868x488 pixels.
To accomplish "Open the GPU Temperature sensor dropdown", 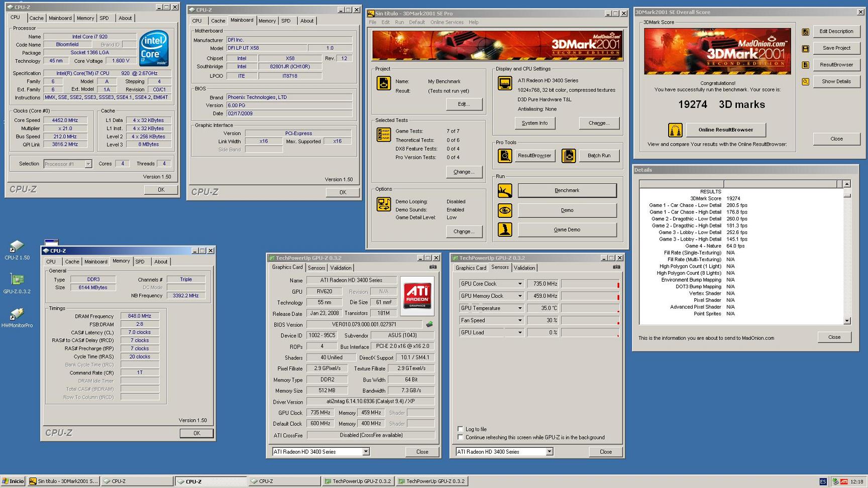I will [x=520, y=308].
